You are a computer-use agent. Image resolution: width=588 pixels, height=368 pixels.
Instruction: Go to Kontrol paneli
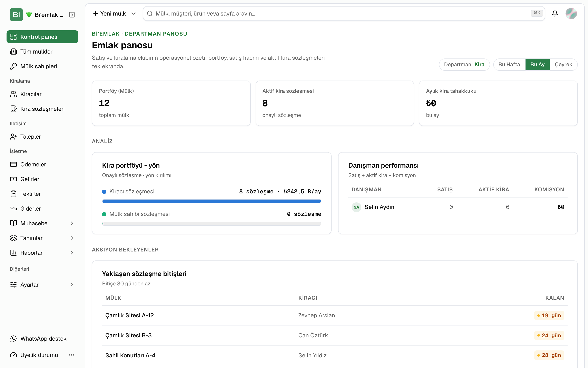(42, 37)
